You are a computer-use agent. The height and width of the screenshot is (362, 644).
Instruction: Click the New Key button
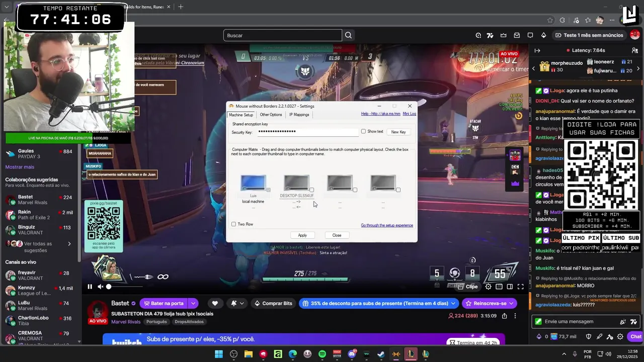point(398,132)
